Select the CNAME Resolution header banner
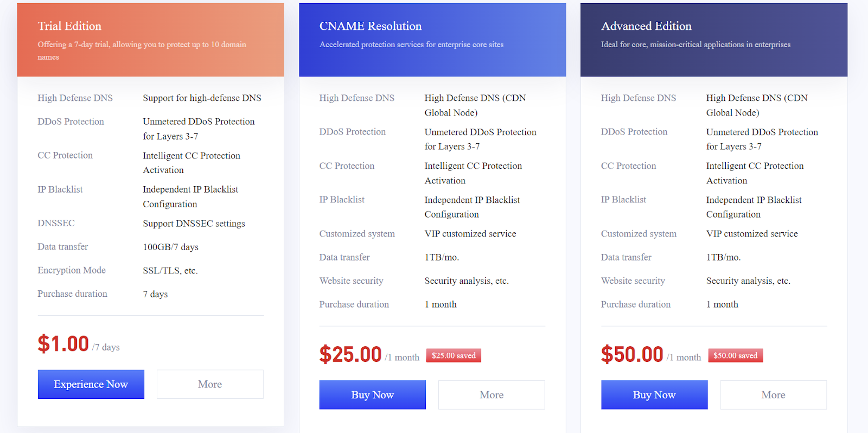 [x=432, y=40]
